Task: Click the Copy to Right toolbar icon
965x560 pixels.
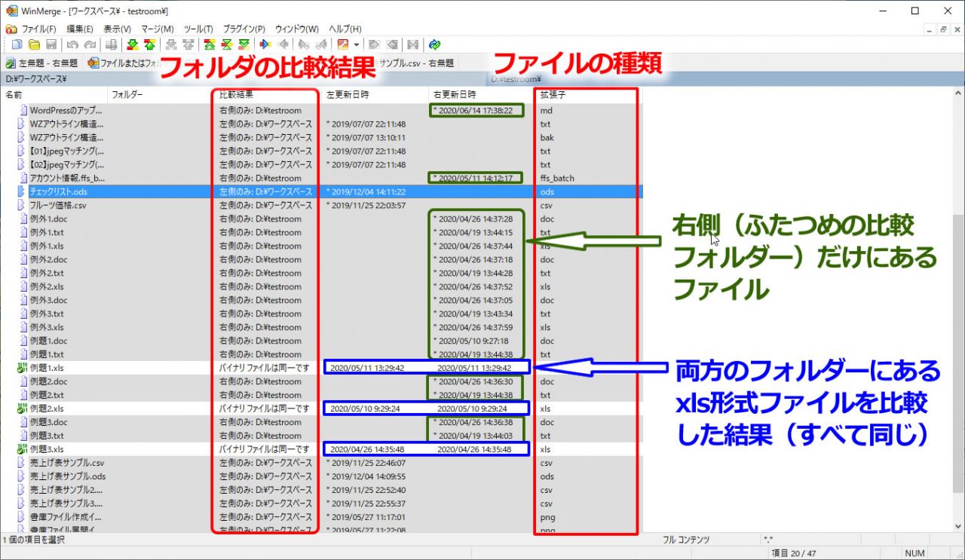Action: pos(265,44)
